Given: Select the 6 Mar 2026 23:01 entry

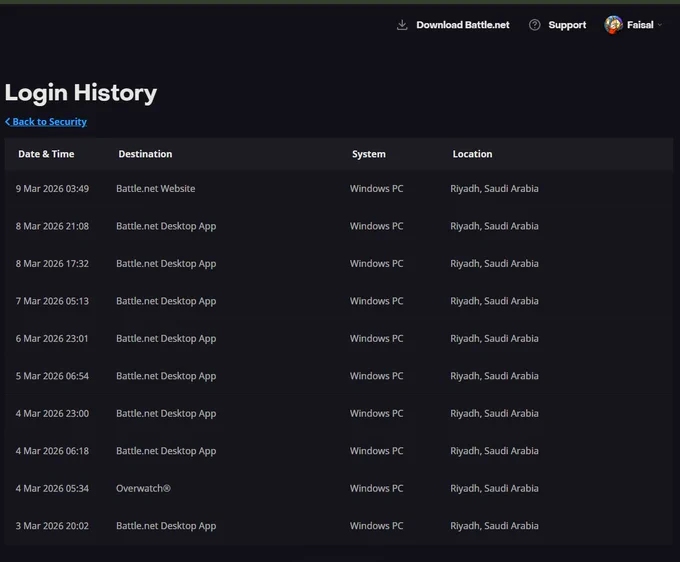Looking at the screenshot, I should pos(339,339).
